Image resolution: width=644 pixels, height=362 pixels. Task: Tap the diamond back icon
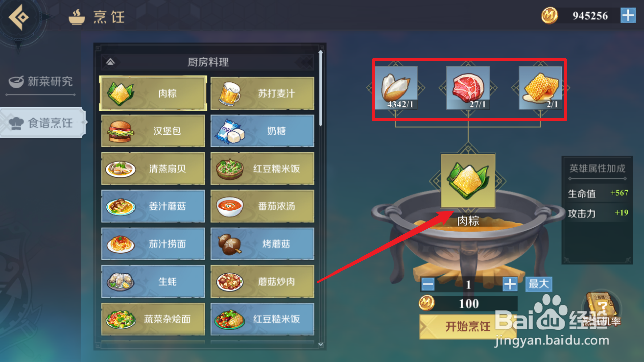pyautogui.click(x=18, y=17)
